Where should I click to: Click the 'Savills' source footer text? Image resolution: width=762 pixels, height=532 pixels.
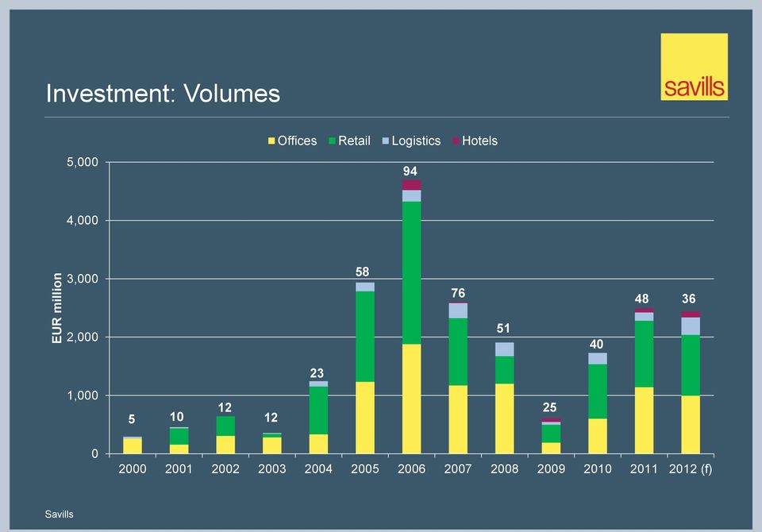point(60,514)
